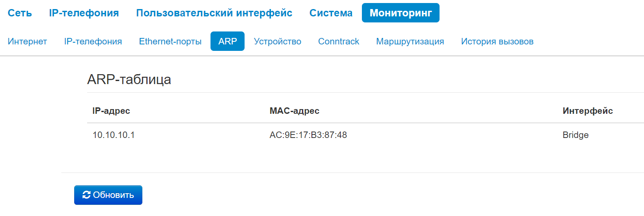Select the ARP subtab
This screenshot has height=216, width=644.
click(x=227, y=41)
